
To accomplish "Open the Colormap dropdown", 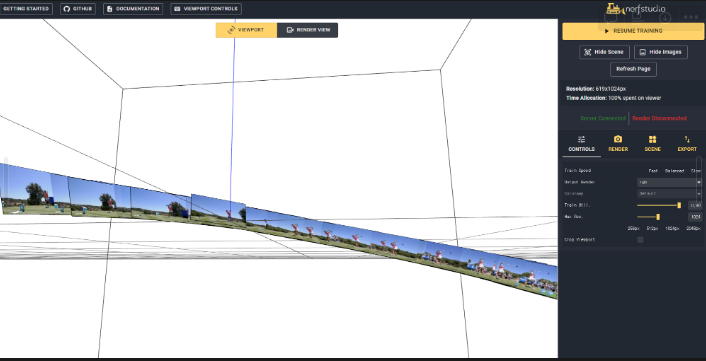I will click(x=669, y=194).
